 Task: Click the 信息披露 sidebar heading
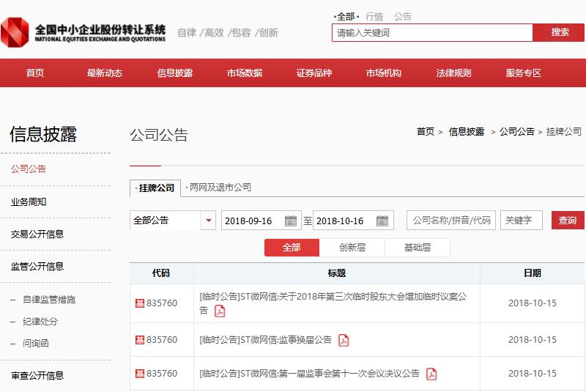[x=43, y=135]
